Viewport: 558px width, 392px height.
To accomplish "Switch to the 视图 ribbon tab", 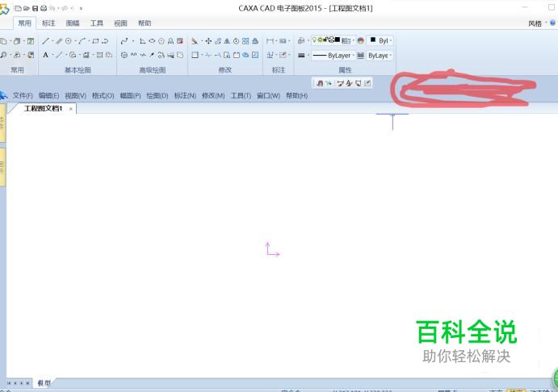I will coord(120,23).
